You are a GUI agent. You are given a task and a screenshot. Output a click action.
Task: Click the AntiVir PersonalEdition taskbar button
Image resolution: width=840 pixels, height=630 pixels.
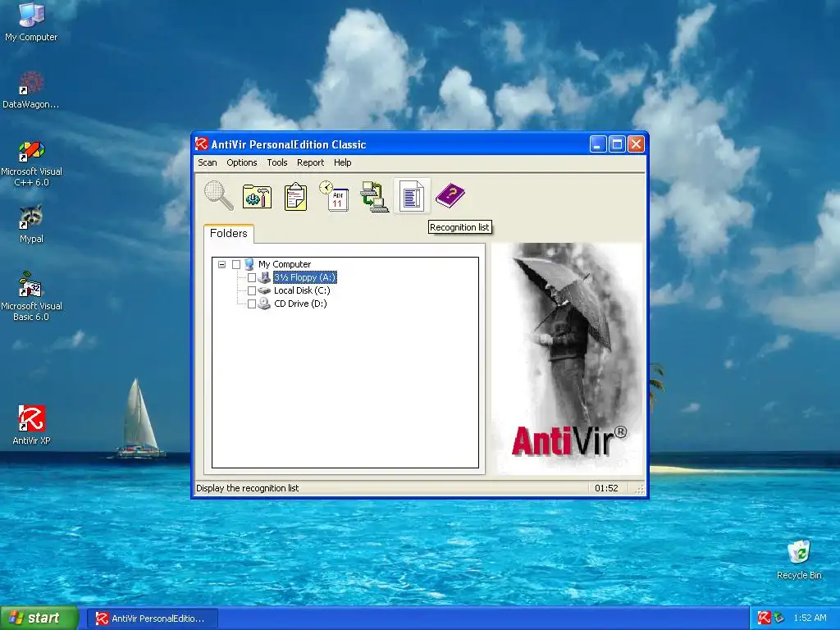(x=152, y=619)
